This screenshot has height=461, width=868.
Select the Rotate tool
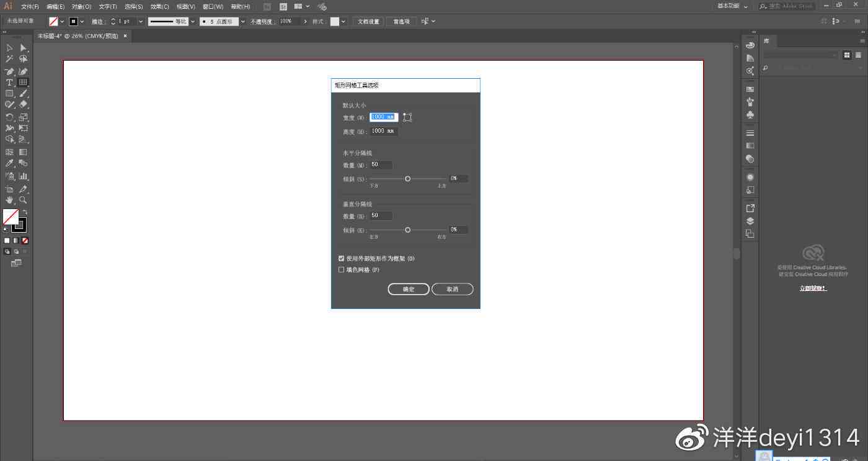click(9, 117)
